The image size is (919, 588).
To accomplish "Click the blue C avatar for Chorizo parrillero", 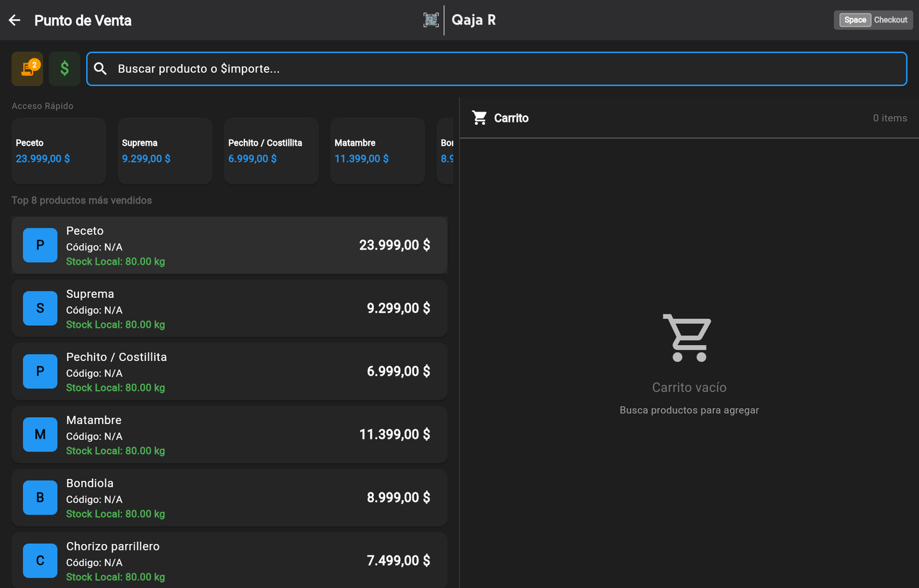I will (x=40, y=561).
